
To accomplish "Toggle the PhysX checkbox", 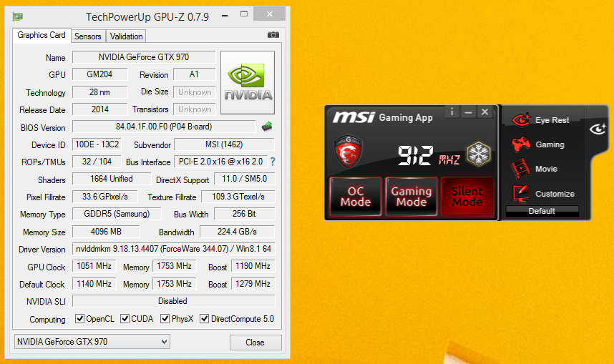I will 165,319.
